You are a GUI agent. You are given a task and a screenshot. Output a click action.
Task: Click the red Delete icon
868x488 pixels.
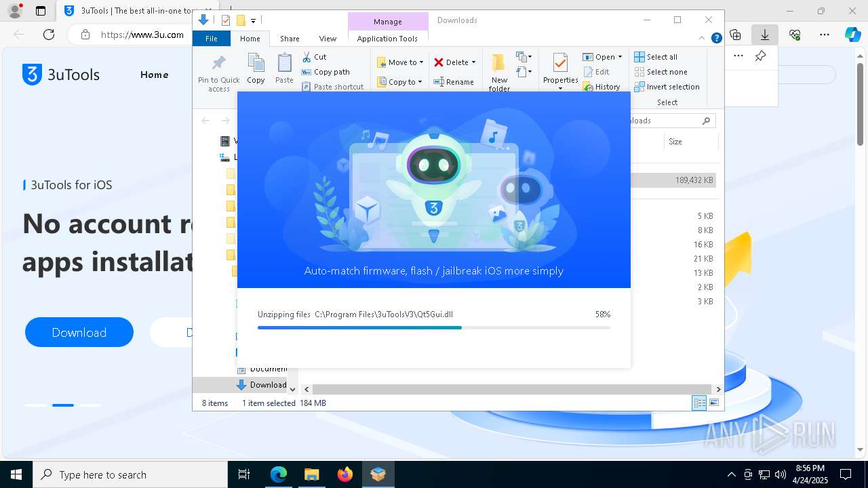pos(439,62)
